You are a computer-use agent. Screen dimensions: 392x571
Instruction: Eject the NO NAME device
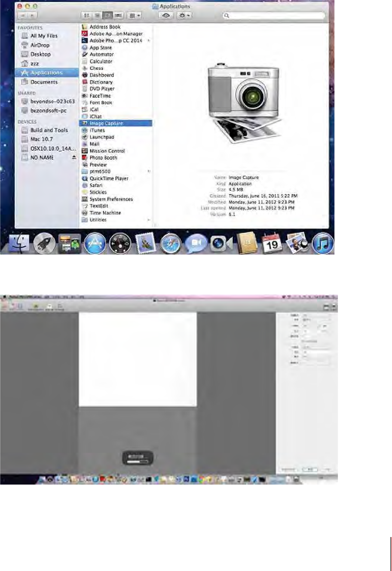(x=74, y=157)
